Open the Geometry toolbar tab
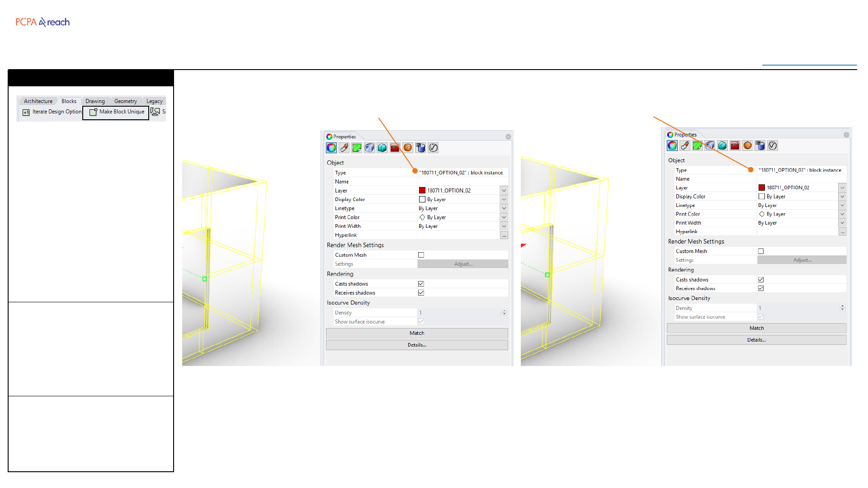This screenshot has width=868, height=488. tap(125, 101)
